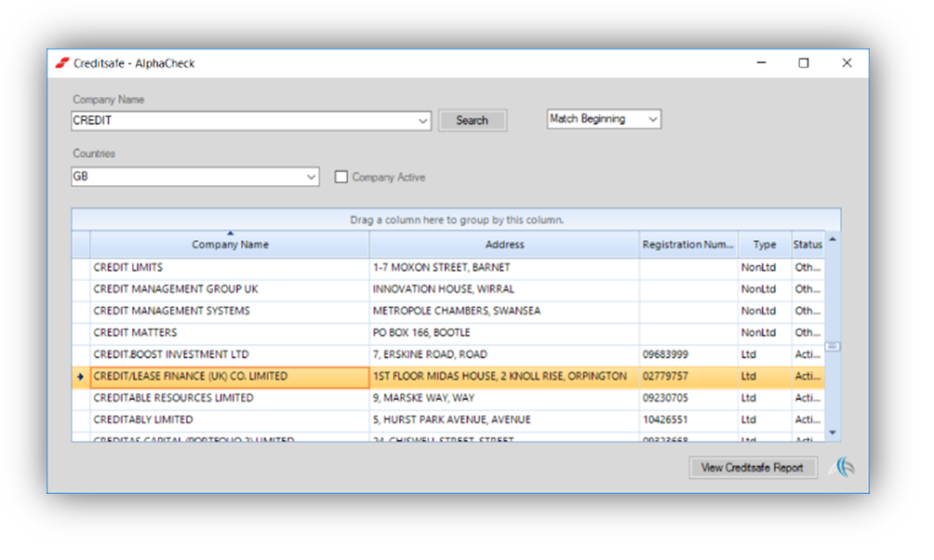Sort by Registration Number column header

(x=688, y=245)
